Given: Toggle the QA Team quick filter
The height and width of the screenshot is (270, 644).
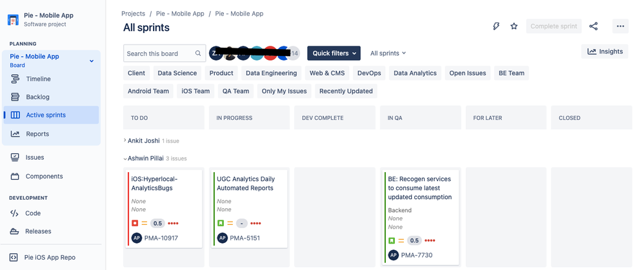Looking at the screenshot, I should tap(236, 91).
